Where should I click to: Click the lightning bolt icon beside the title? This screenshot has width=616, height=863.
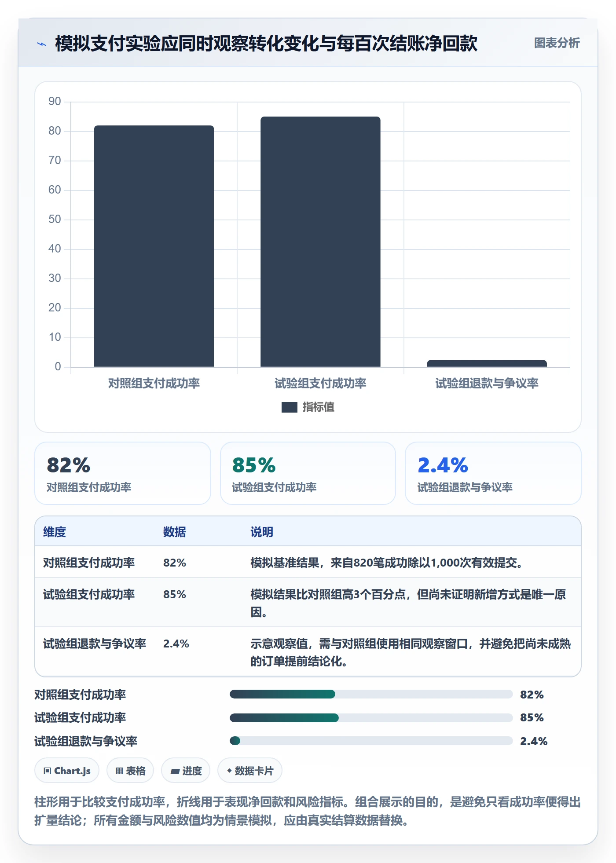(42, 44)
